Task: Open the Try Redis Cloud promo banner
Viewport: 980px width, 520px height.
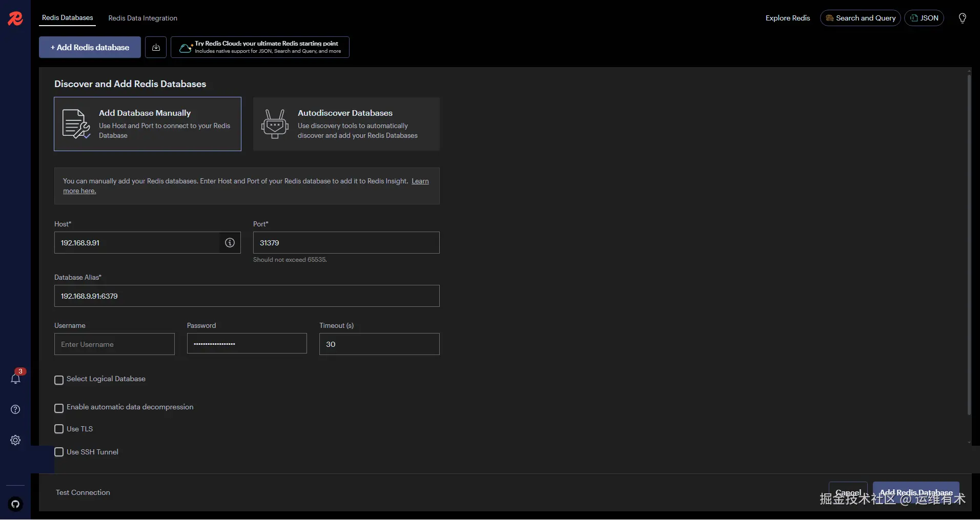Action: tap(260, 47)
